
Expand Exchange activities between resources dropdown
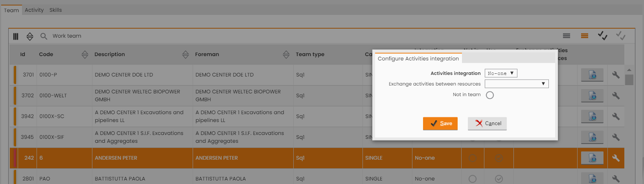(x=517, y=84)
